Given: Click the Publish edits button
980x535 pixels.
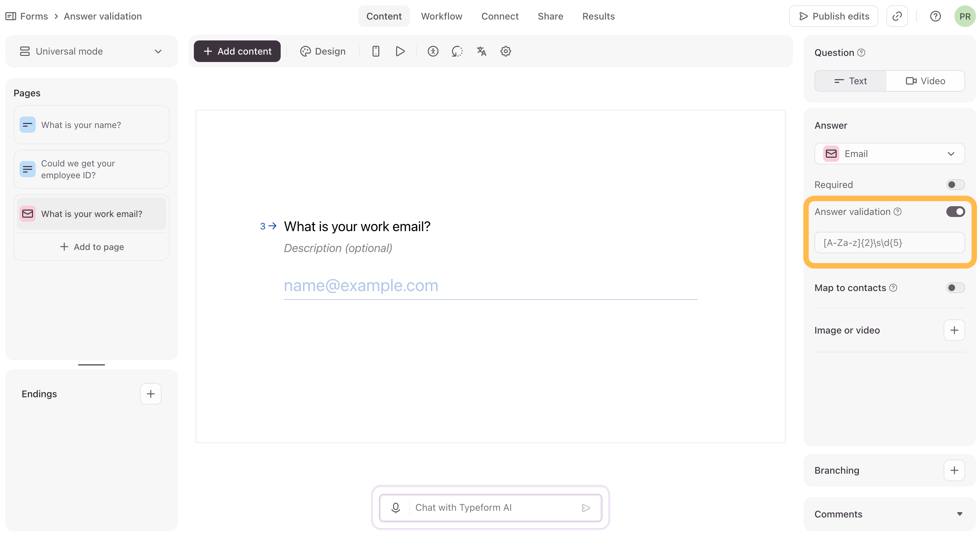Looking at the screenshot, I should click(834, 17).
